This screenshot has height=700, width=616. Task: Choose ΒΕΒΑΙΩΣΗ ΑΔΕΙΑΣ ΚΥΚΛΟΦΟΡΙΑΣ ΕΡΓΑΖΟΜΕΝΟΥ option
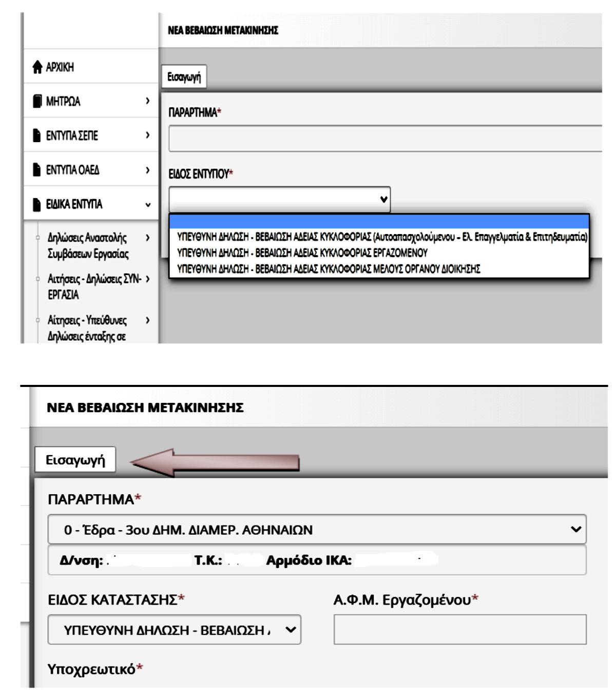point(302,253)
